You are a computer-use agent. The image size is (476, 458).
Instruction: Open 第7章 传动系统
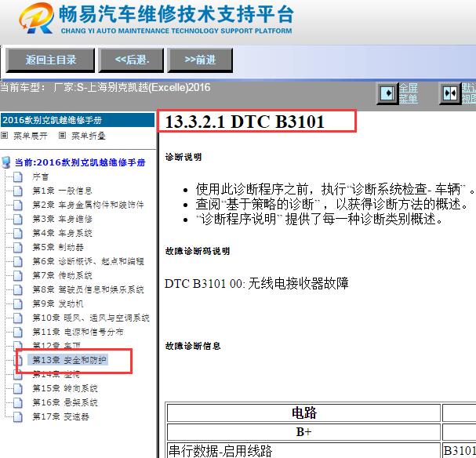pos(62,275)
